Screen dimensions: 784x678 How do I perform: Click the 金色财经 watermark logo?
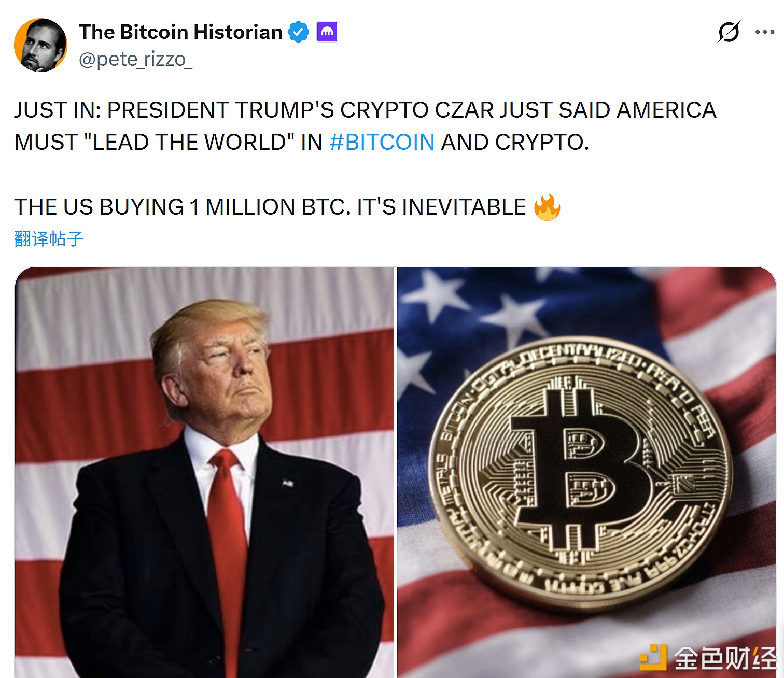708,658
